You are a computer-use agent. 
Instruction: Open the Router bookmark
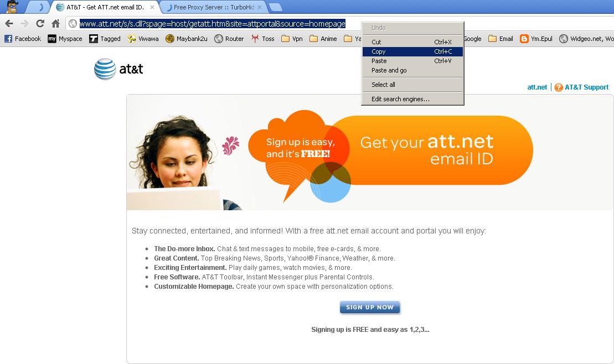click(229, 39)
